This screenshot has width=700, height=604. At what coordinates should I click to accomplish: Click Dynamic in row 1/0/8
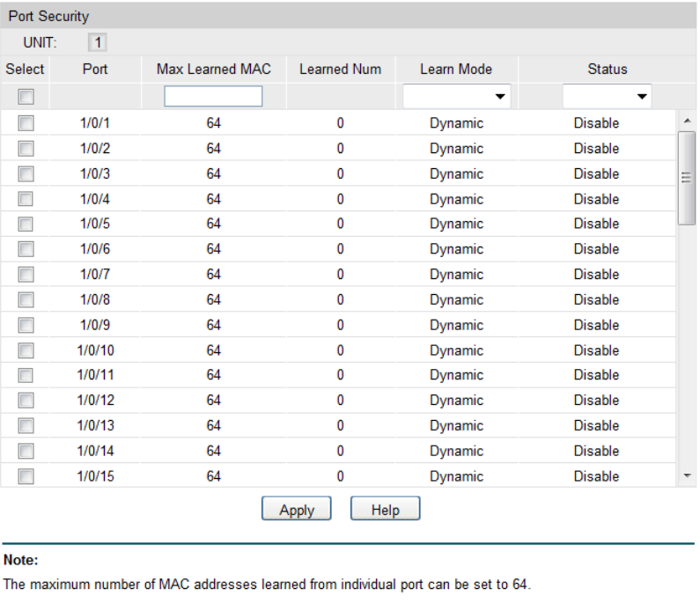coord(457,300)
